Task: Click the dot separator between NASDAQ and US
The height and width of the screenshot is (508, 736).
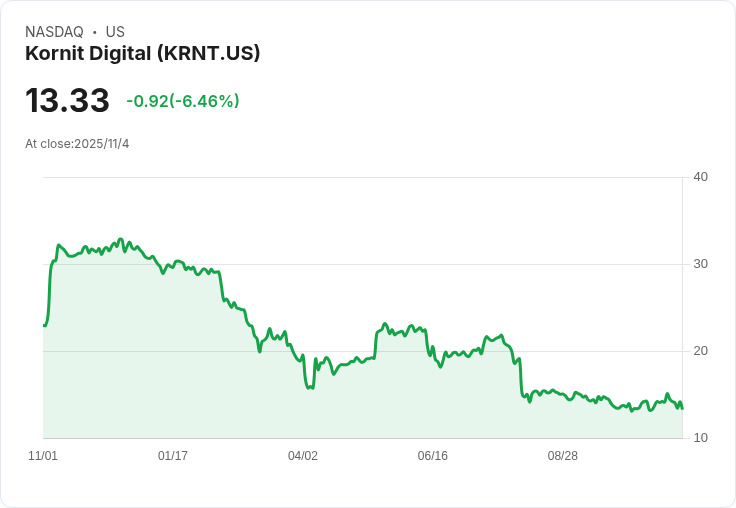Action: 94,32
